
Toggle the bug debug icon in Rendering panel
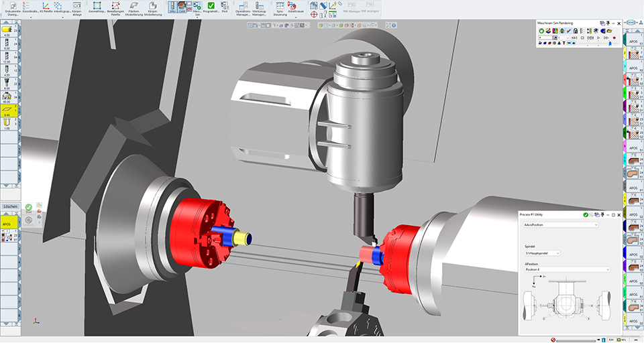point(562,31)
